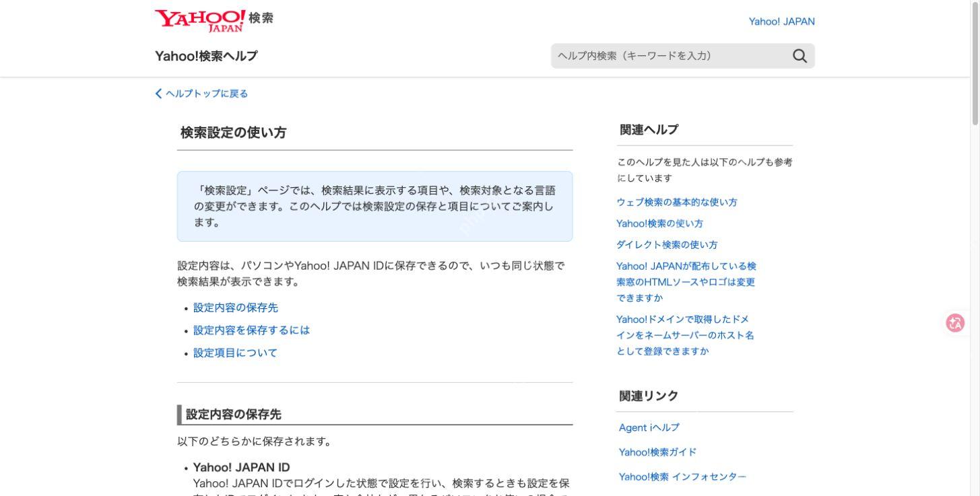The image size is (980, 496).
Task: Click the bold Yahoo! JAPAN ID list item
Action: (x=241, y=467)
